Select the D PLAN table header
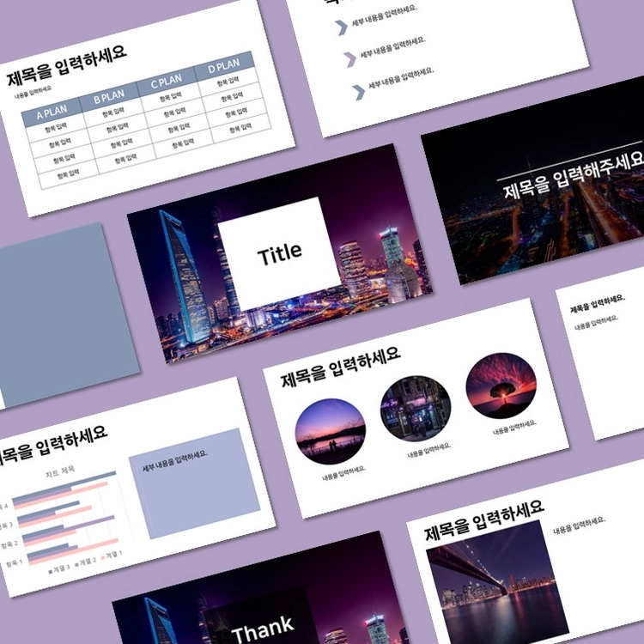The height and width of the screenshot is (644, 644). (x=223, y=66)
